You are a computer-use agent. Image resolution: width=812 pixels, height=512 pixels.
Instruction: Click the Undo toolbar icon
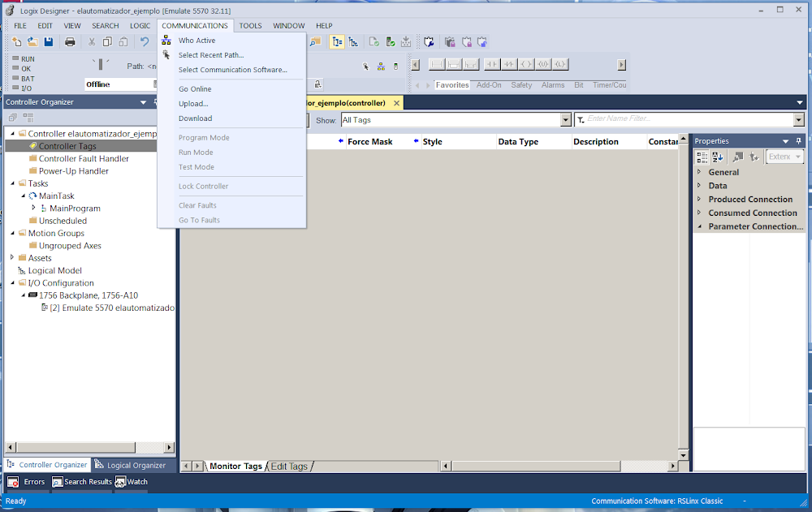pyautogui.click(x=143, y=41)
